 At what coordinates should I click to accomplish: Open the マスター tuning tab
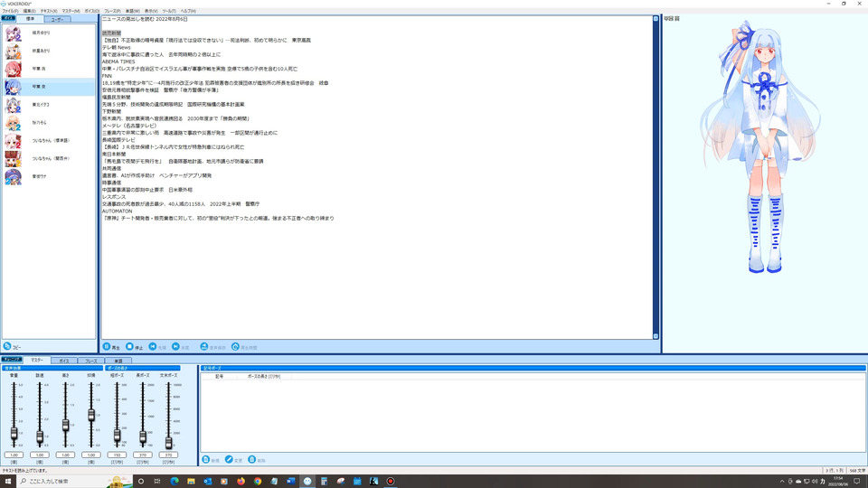(37, 361)
